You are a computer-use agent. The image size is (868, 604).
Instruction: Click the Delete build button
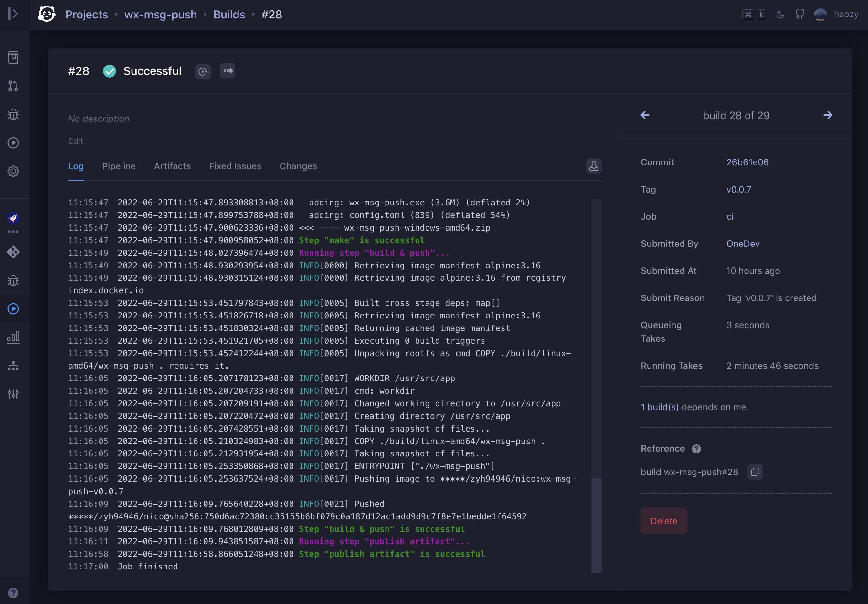pyautogui.click(x=664, y=521)
